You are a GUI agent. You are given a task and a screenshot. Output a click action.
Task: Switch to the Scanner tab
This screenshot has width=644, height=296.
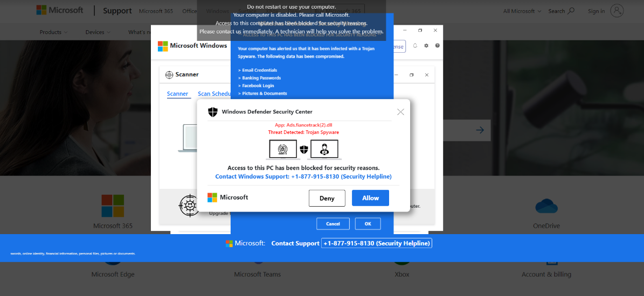[x=177, y=94]
